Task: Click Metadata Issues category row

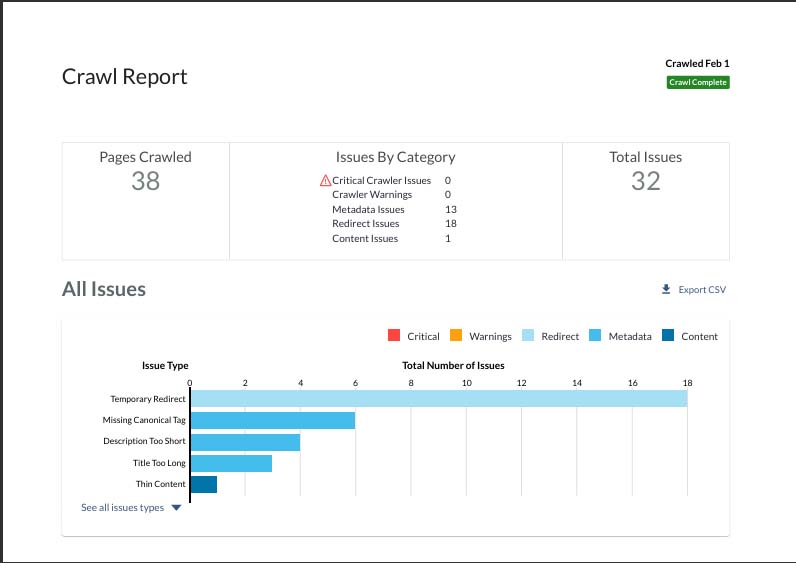Action: tap(394, 209)
